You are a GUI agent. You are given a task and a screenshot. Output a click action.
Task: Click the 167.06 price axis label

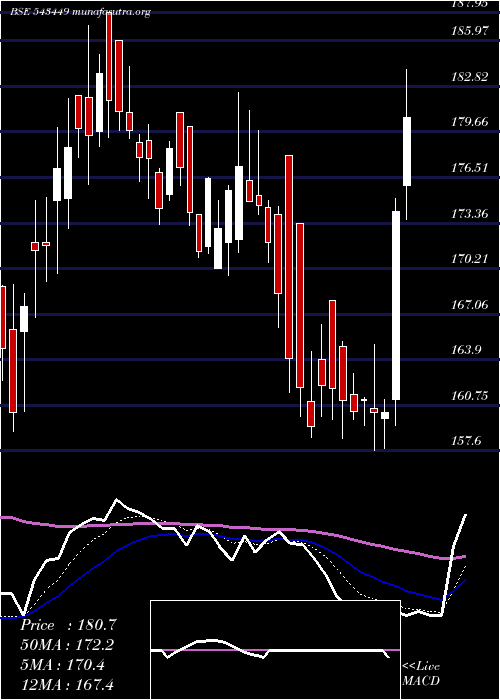pyautogui.click(x=471, y=305)
